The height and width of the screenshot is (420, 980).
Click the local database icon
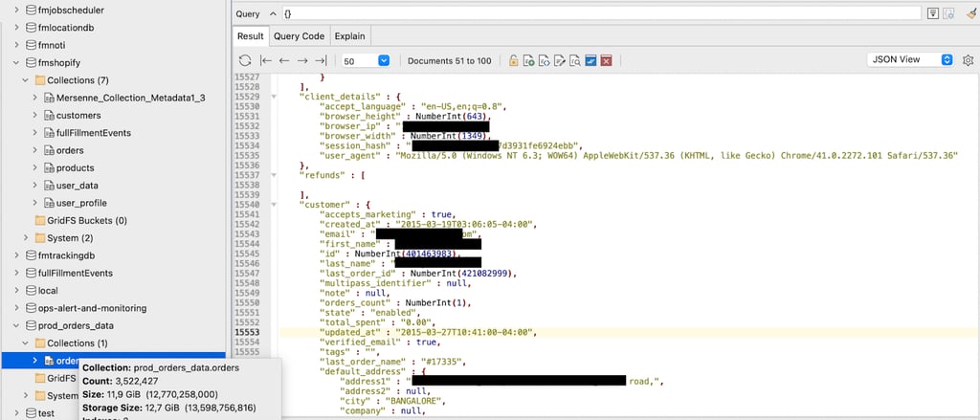tap(32, 290)
